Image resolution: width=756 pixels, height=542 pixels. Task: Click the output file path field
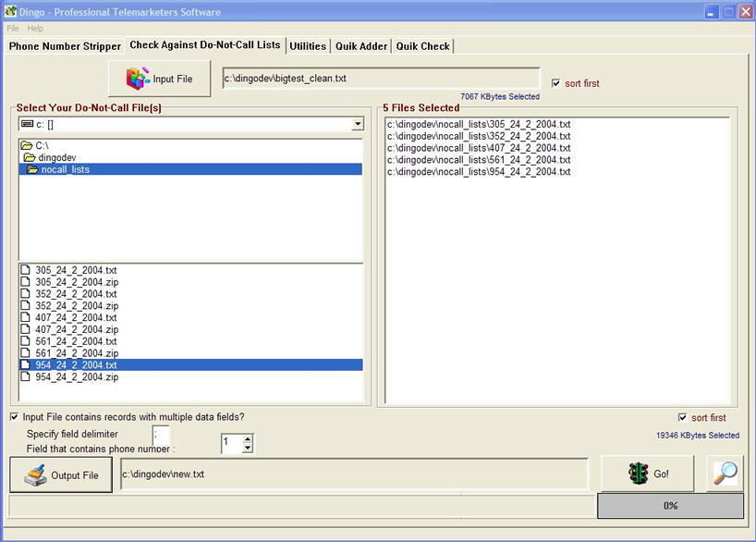[354, 474]
